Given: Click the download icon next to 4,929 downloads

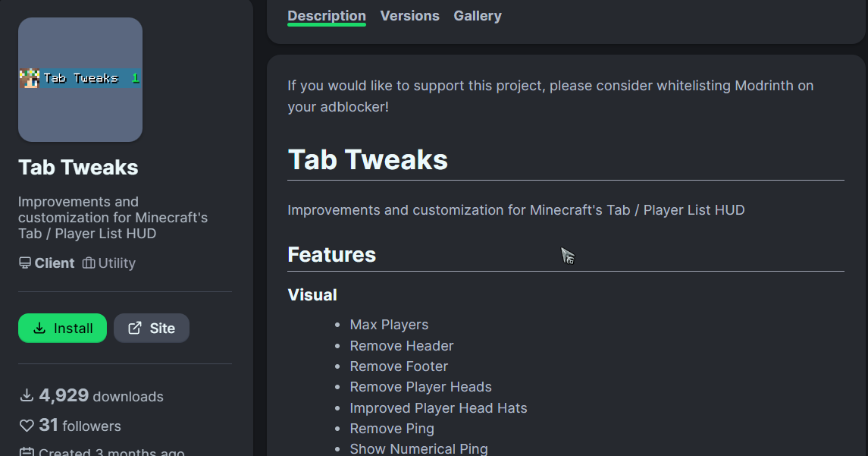Looking at the screenshot, I should click(27, 396).
